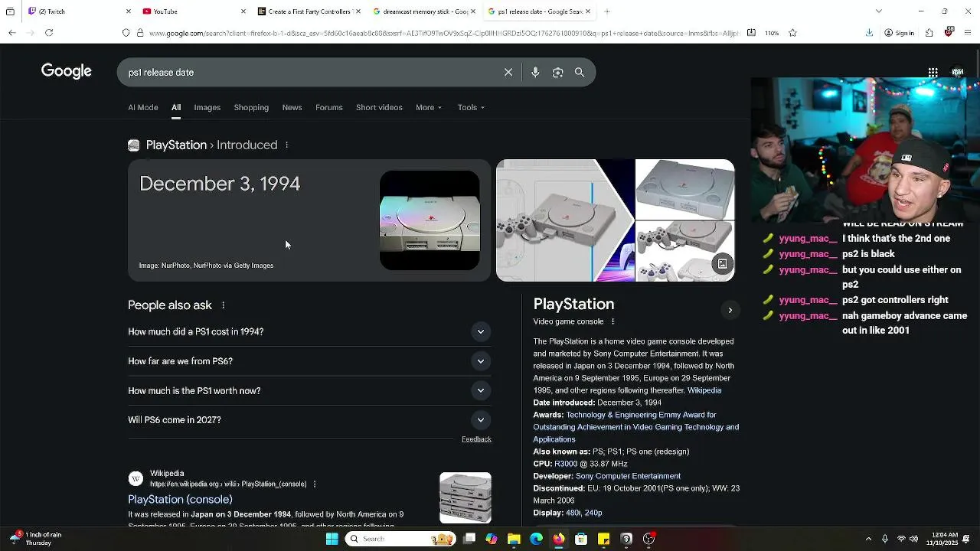
Task: Open Microsoft Store from the taskbar
Action: (x=581, y=539)
